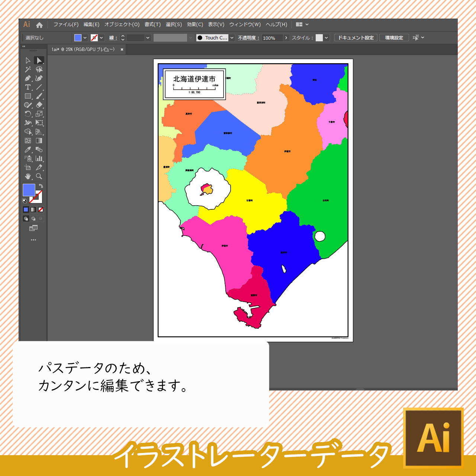
Task: Open the Edit Toolbar dots
Action: tap(33, 240)
